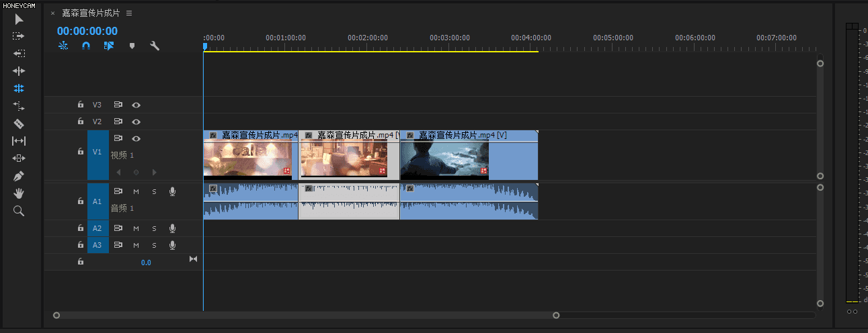Viewport: 868px width, 333px height.
Task: Toggle lock on V2 track
Action: [x=81, y=122]
